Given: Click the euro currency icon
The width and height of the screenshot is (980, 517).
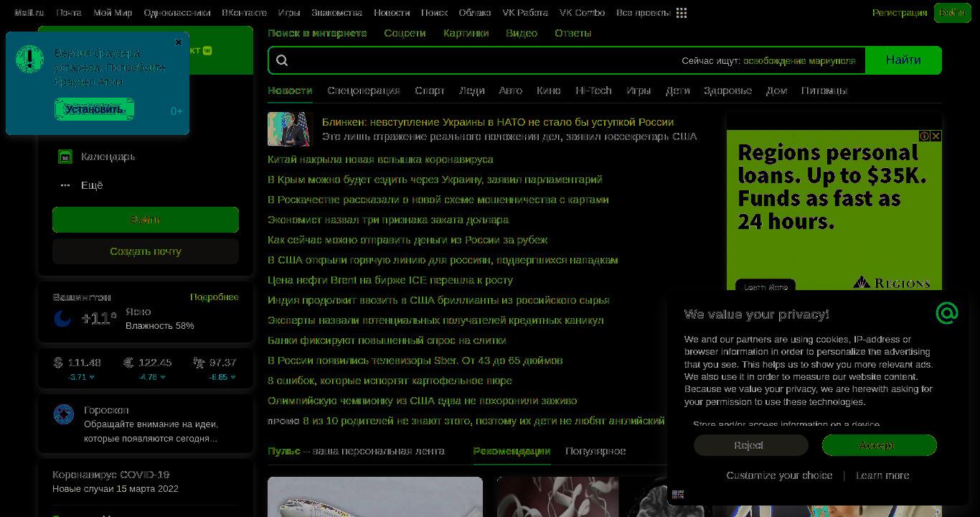Looking at the screenshot, I should click(x=128, y=363).
